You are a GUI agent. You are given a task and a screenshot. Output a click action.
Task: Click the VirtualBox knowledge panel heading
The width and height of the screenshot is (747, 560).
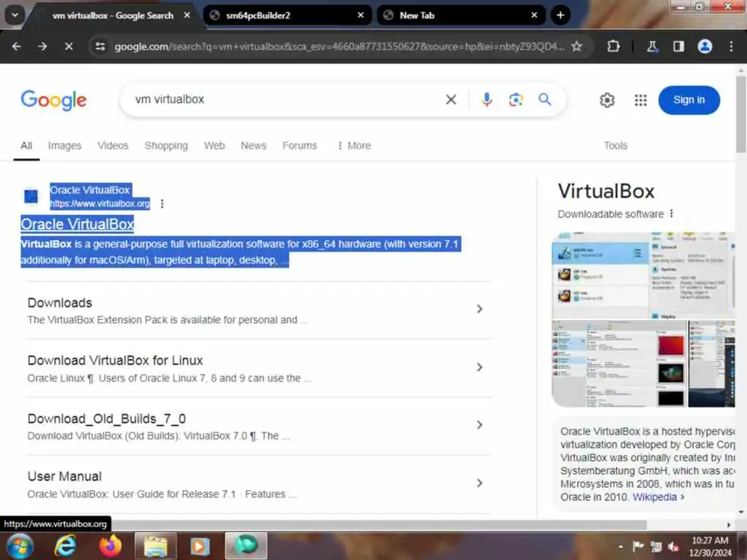click(606, 192)
